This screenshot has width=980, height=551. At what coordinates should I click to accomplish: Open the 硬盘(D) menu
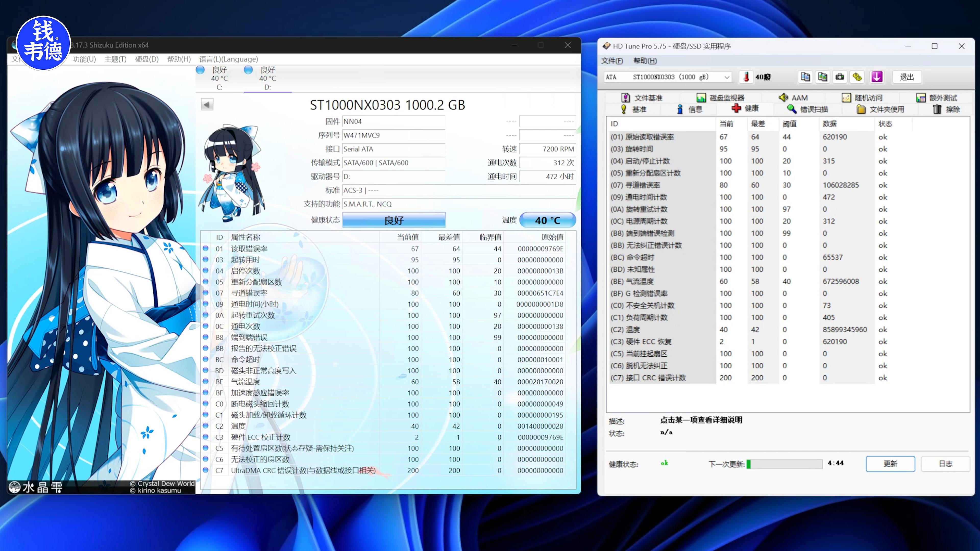tap(146, 59)
